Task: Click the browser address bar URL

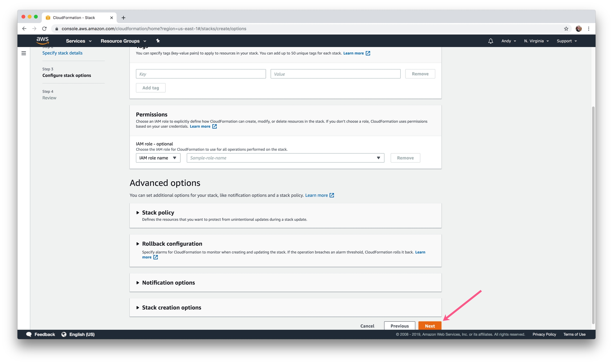Action: click(154, 29)
